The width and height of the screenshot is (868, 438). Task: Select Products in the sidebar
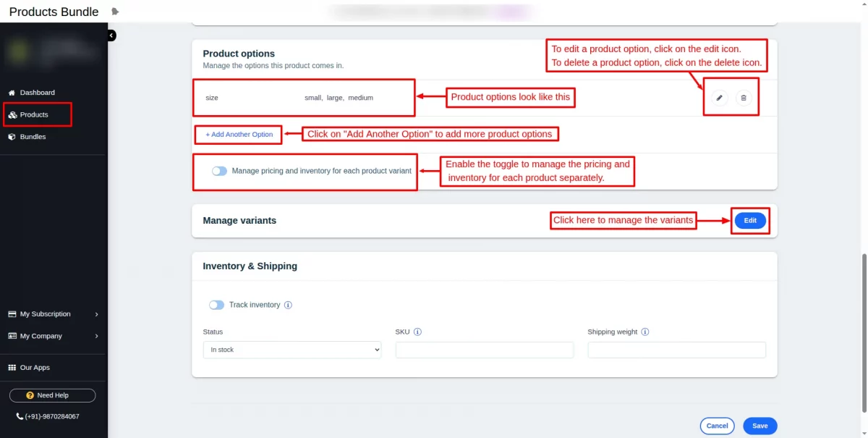point(33,114)
